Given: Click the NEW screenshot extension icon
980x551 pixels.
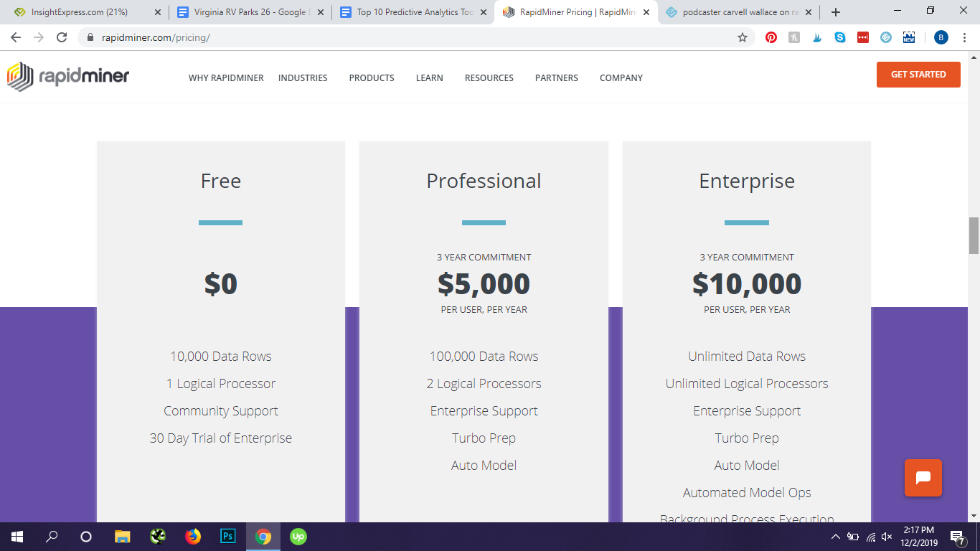Looking at the screenshot, I should pos(909,37).
